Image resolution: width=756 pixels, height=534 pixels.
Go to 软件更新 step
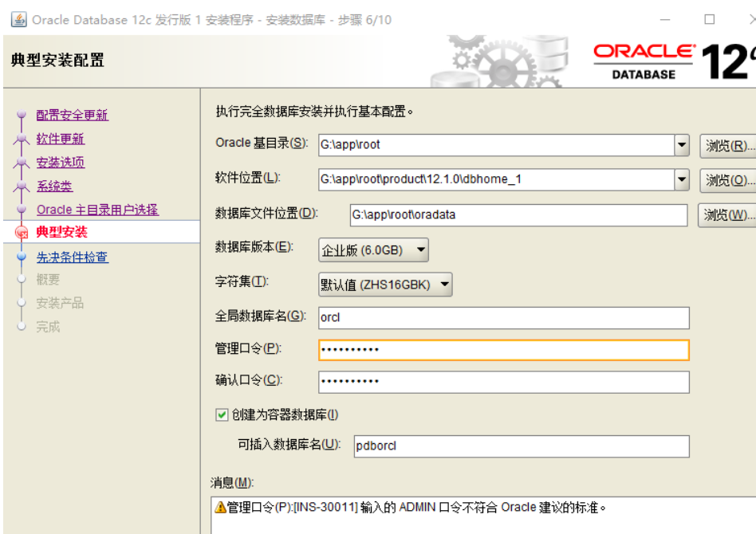click(61, 139)
